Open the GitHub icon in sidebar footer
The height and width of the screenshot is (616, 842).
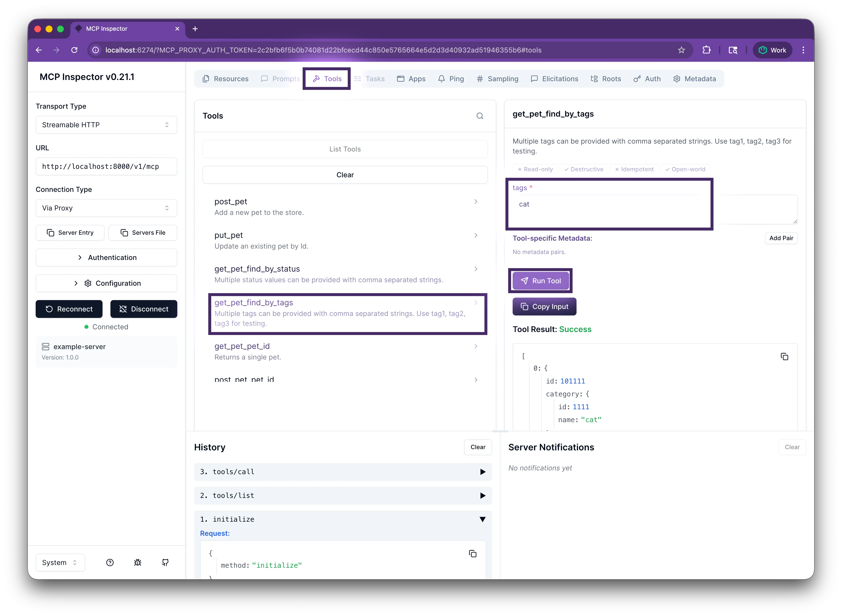click(x=165, y=562)
